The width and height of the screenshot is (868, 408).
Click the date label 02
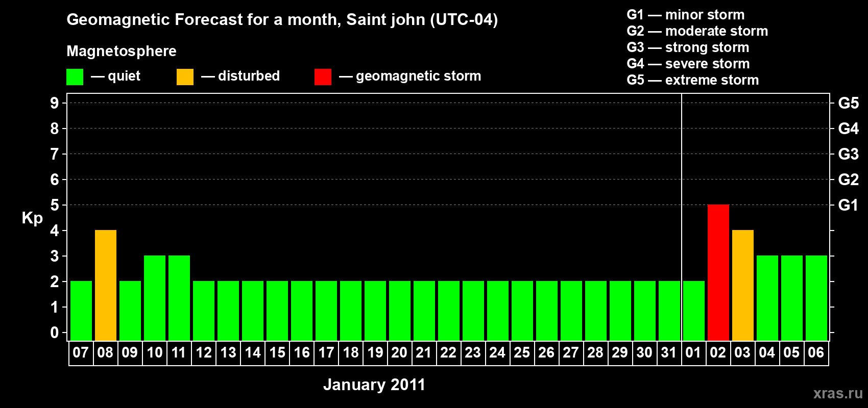pyautogui.click(x=718, y=353)
